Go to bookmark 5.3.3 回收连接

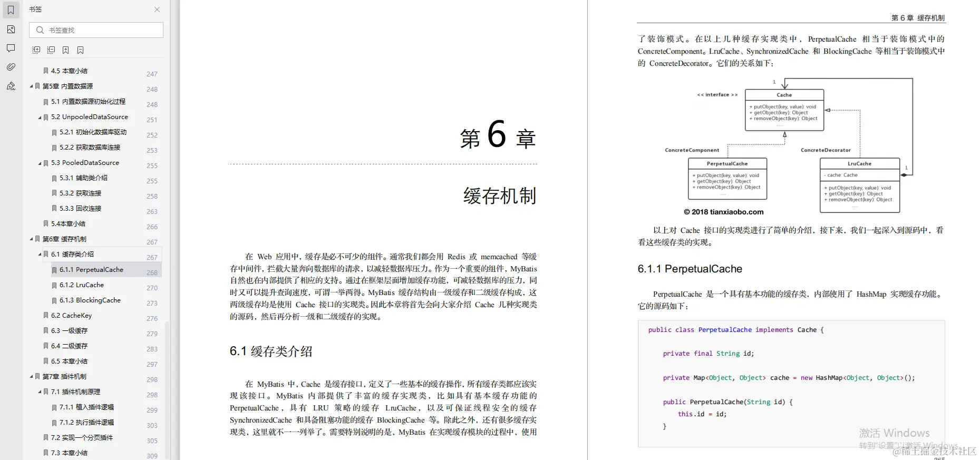pos(80,208)
